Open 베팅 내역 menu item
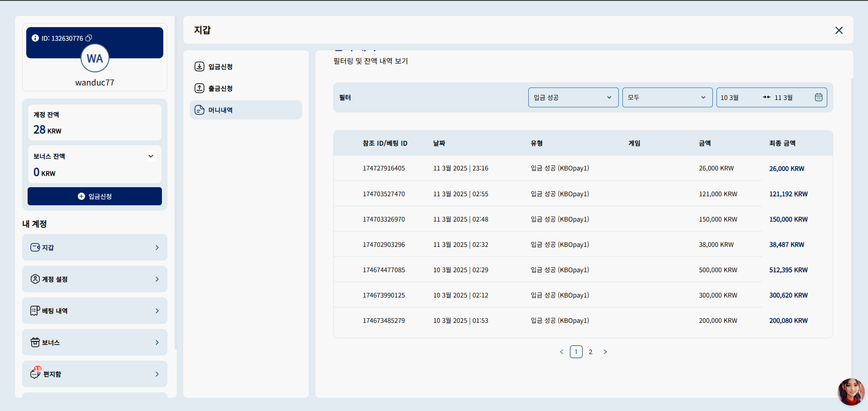Viewport: 868px width, 411px height. (95, 311)
